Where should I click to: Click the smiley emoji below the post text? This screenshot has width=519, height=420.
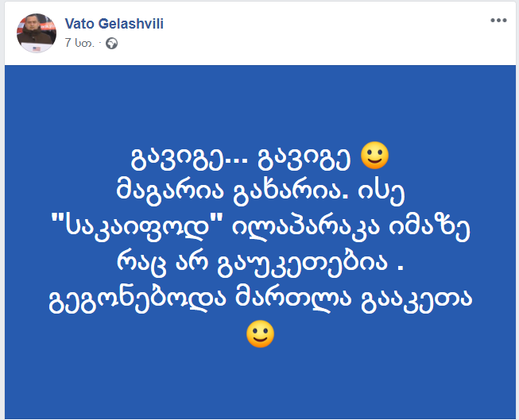(x=260, y=333)
